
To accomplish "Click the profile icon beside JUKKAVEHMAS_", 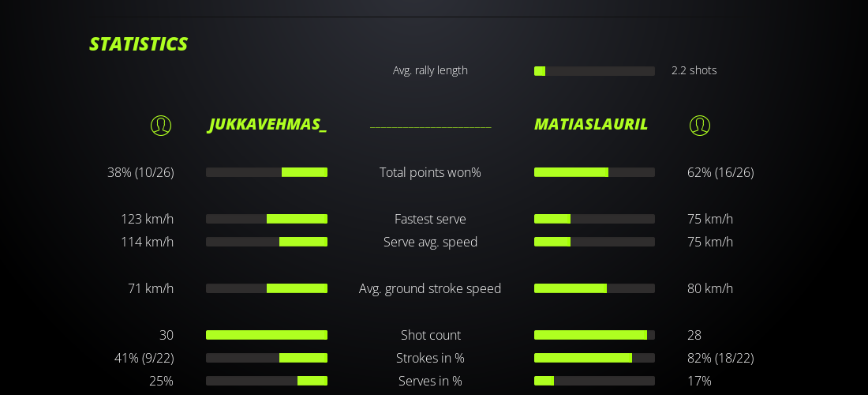I will pos(161,126).
